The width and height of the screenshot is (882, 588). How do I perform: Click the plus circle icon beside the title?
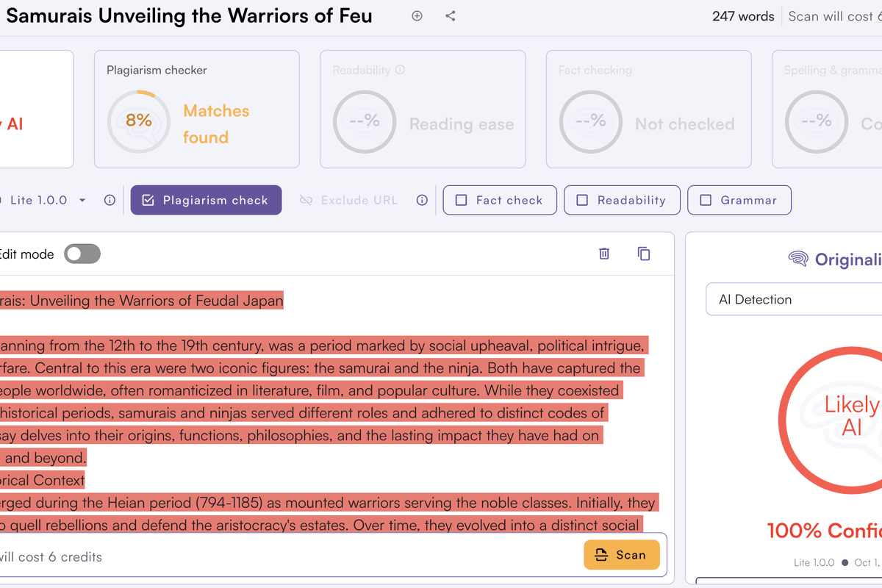[417, 15]
